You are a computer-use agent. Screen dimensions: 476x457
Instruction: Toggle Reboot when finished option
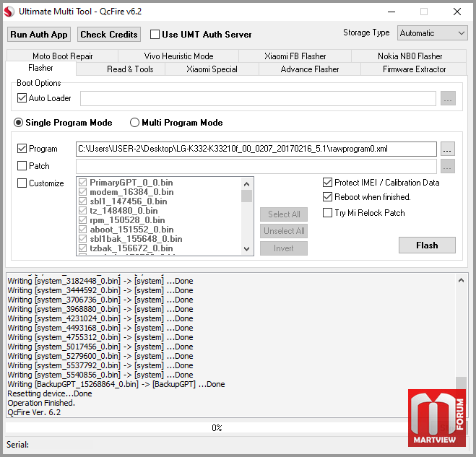click(x=327, y=197)
